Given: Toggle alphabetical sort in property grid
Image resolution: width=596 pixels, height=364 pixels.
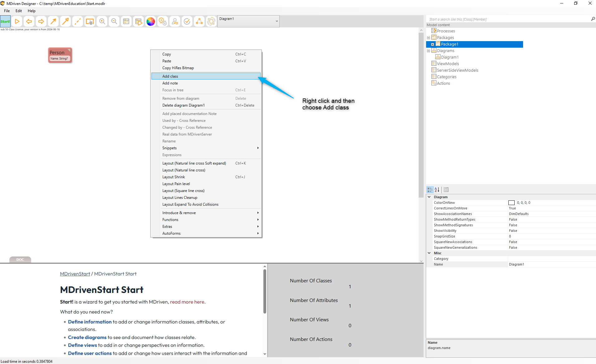Looking at the screenshot, I should tap(437, 189).
